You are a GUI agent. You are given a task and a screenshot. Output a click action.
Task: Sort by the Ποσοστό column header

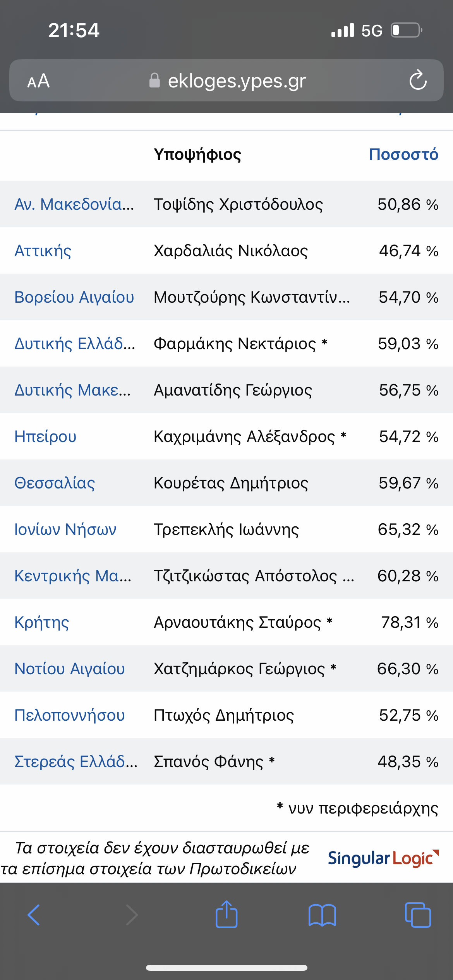pyautogui.click(x=403, y=154)
